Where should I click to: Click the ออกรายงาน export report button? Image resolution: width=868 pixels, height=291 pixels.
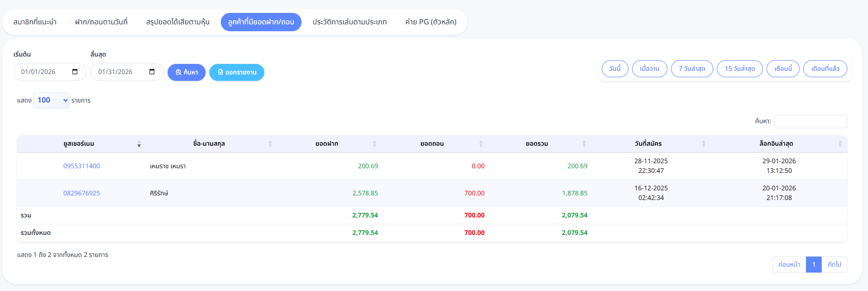[x=236, y=72]
